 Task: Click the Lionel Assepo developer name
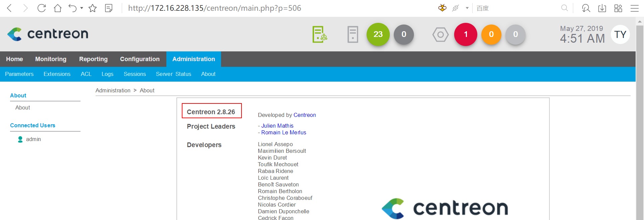click(x=275, y=144)
